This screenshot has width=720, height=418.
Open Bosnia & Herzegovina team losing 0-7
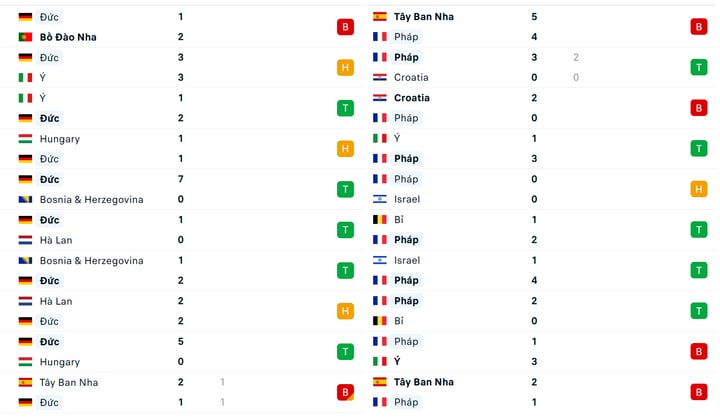[x=91, y=199]
